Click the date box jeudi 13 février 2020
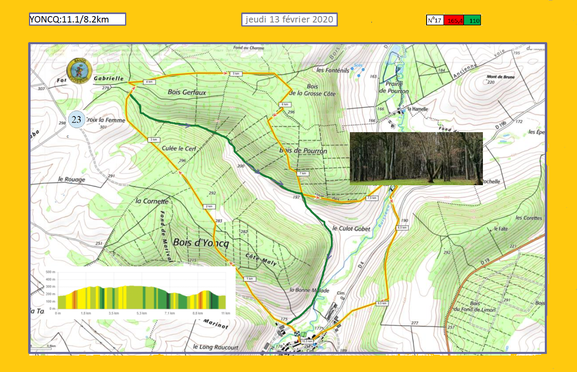577x372 pixels. pyautogui.click(x=290, y=20)
